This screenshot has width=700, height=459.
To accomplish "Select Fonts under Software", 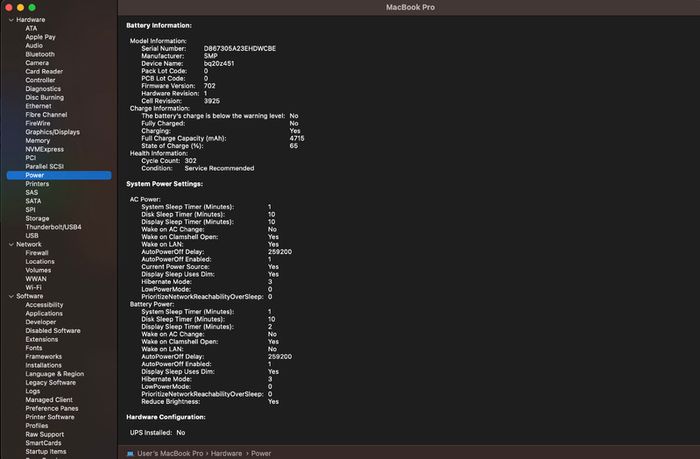I will pyautogui.click(x=33, y=348).
